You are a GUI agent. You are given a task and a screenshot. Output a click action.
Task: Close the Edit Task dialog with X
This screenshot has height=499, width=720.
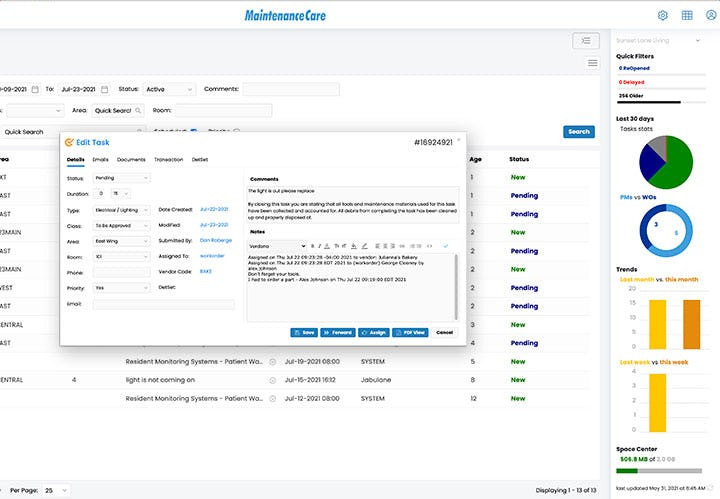coord(459,140)
